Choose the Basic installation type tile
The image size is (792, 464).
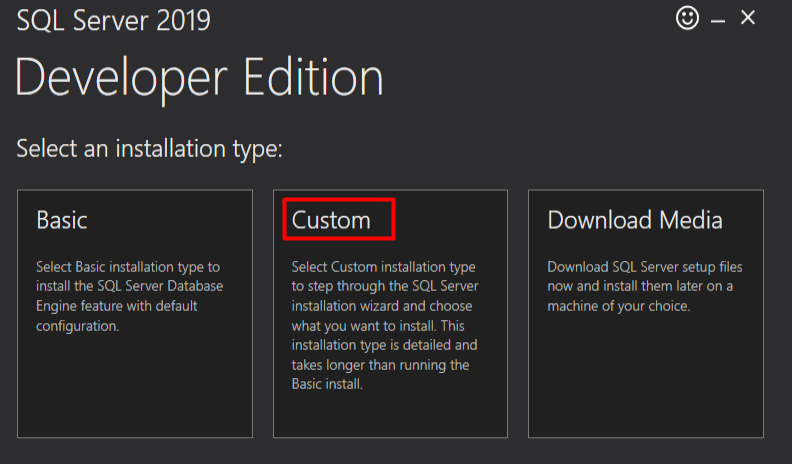[135, 314]
